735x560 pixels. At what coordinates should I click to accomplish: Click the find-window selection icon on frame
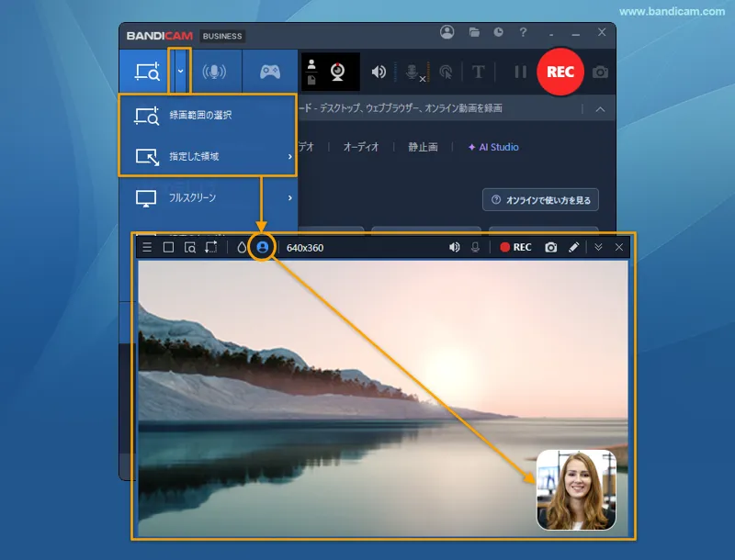(x=190, y=247)
